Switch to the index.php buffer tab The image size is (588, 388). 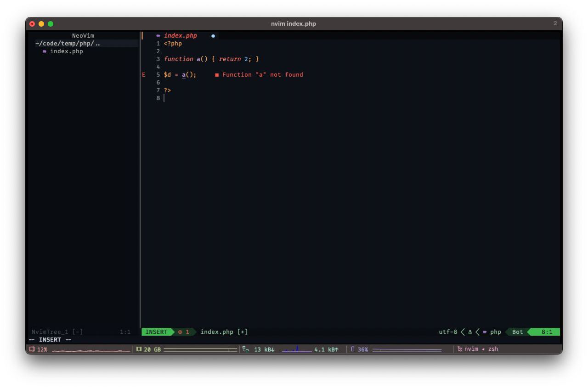point(180,35)
